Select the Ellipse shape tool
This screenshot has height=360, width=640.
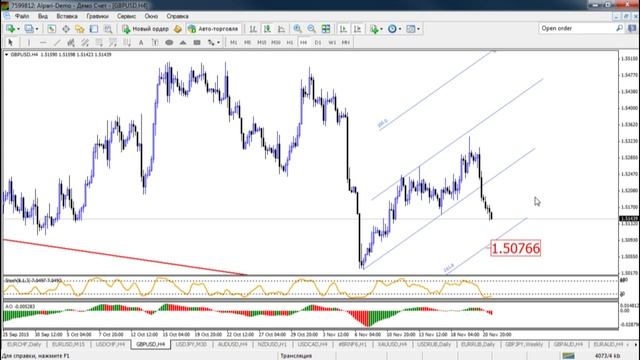point(169,42)
